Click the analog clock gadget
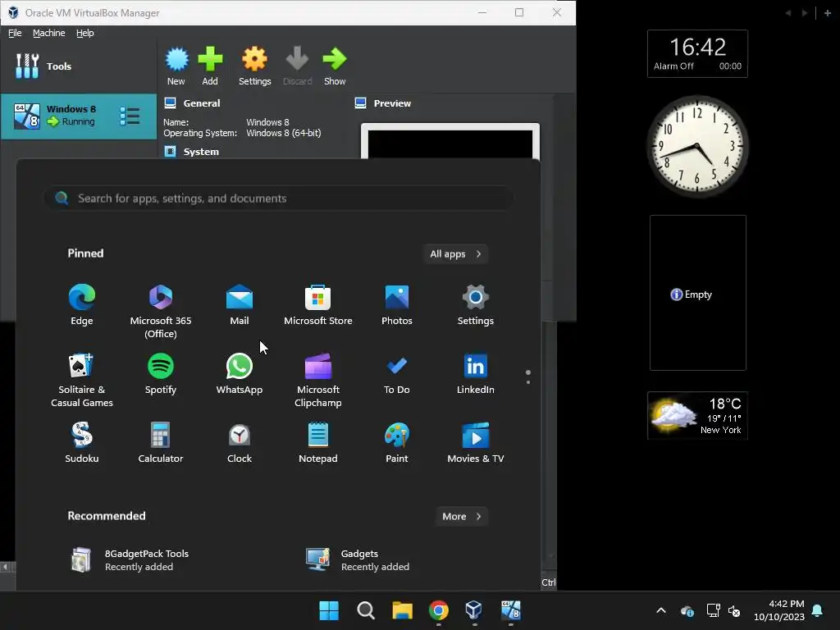Image resolution: width=840 pixels, height=630 pixels. pyautogui.click(x=696, y=146)
